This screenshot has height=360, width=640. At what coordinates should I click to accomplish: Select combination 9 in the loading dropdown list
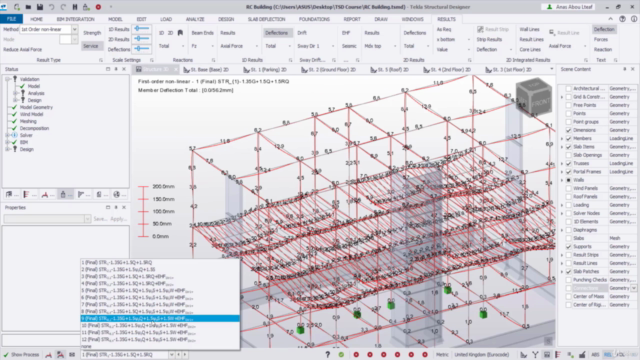click(160, 318)
